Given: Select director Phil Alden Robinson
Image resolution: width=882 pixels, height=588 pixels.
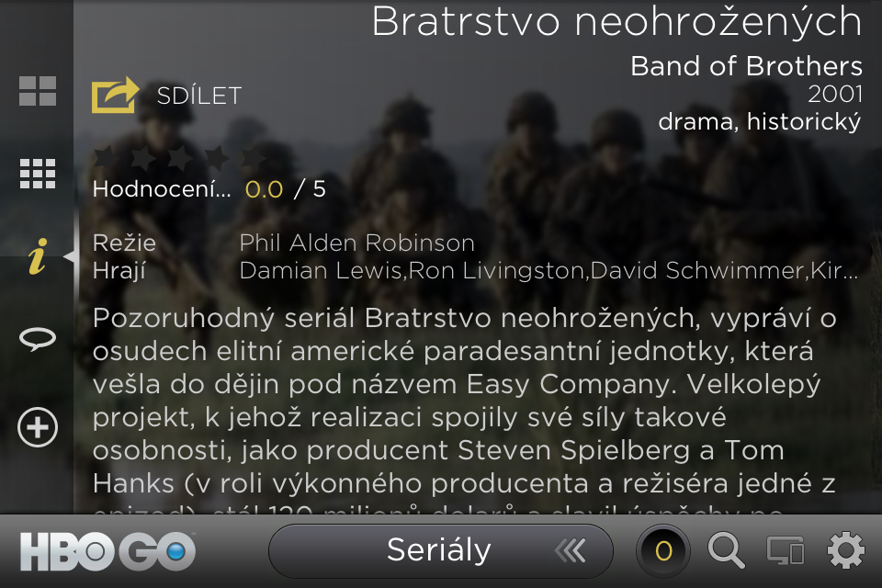Looking at the screenshot, I should coord(356,243).
